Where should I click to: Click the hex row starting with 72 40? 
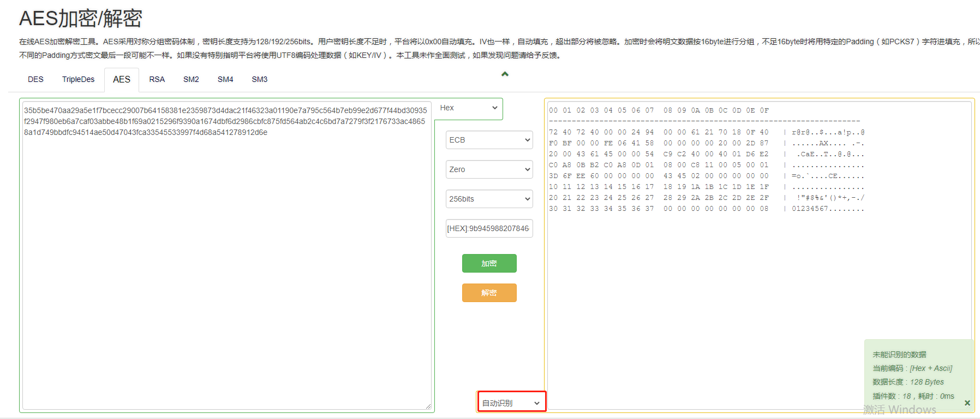707,132
